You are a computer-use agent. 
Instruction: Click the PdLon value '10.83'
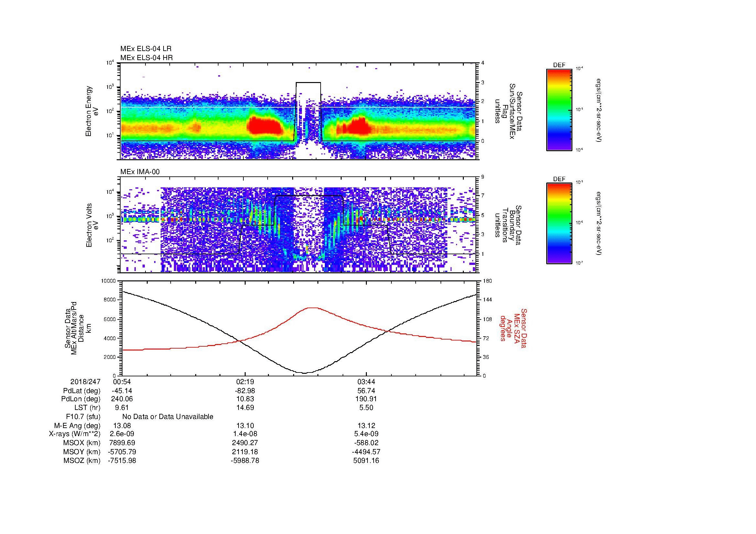pyautogui.click(x=245, y=399)
